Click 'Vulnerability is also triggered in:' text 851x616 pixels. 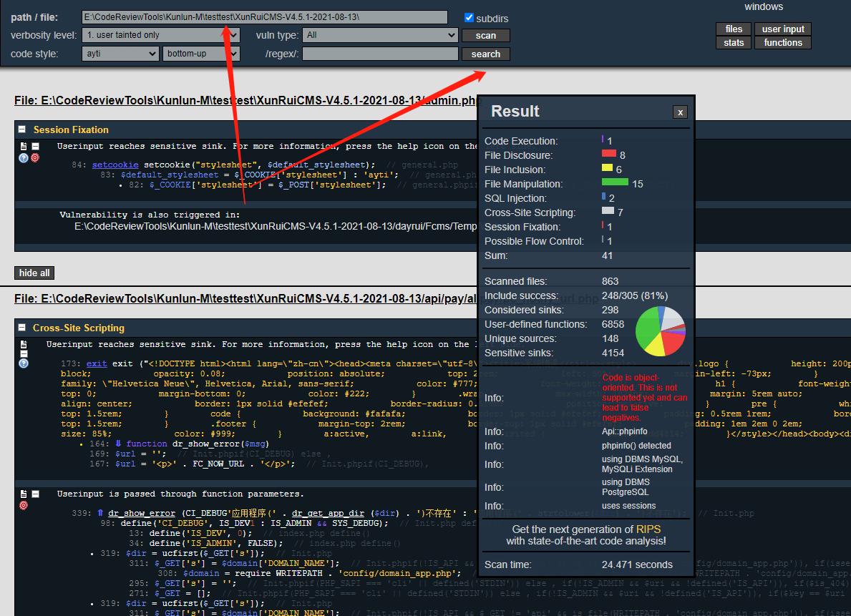pos(150,215)
